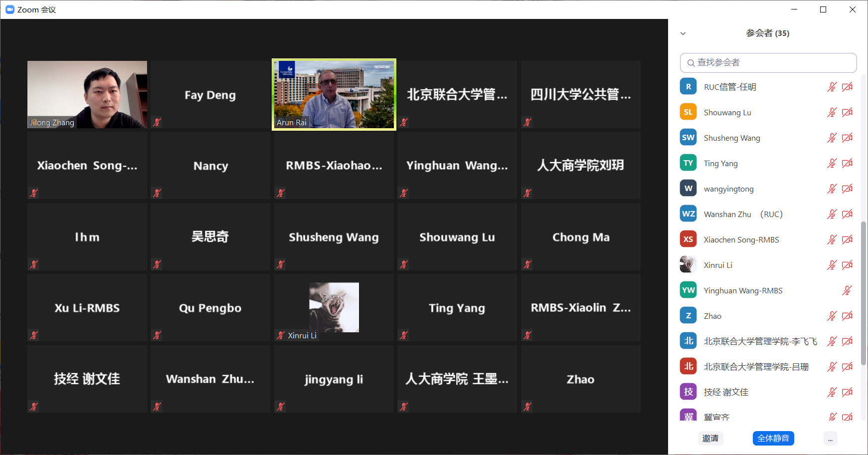Click camera-off icon for 技经 谢文佳
Image resolution: width=868 pixels, height=455 pixels.
847,393
